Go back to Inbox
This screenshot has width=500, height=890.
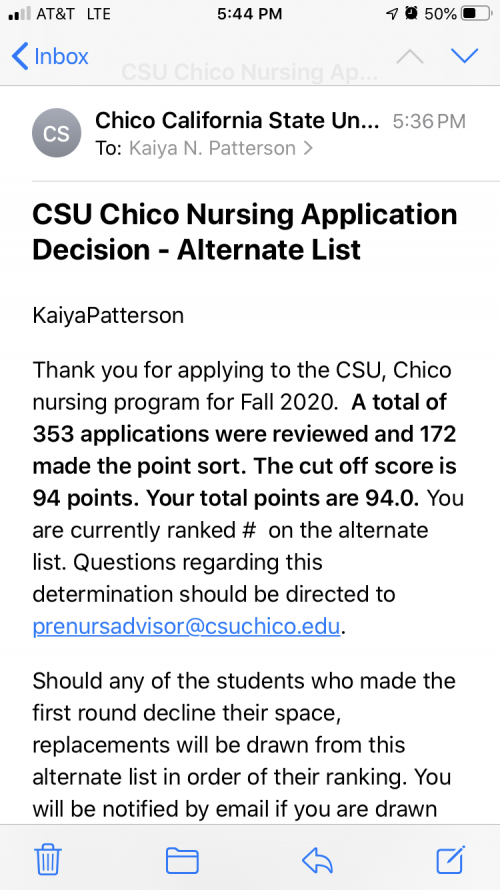(49, 57)
